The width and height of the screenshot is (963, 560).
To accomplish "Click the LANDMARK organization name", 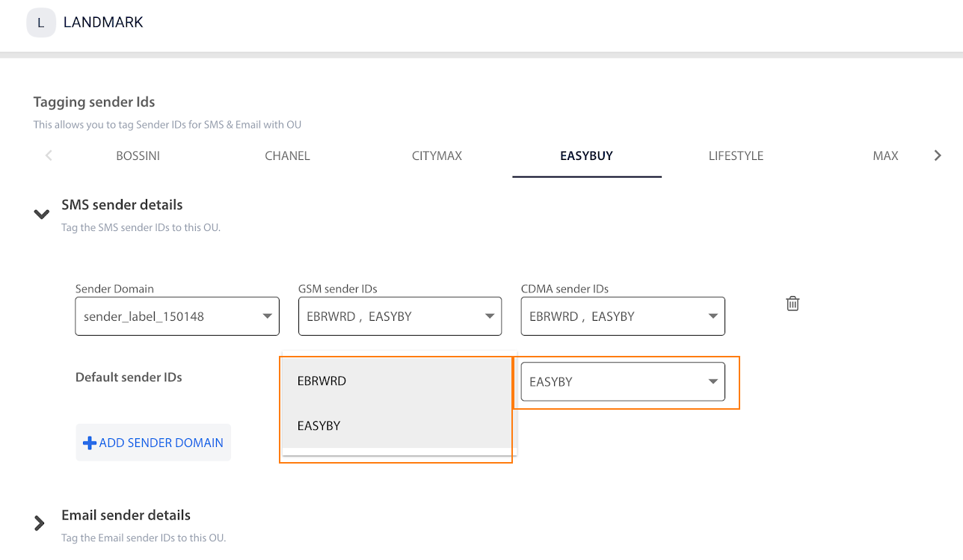I will point(103,22).
